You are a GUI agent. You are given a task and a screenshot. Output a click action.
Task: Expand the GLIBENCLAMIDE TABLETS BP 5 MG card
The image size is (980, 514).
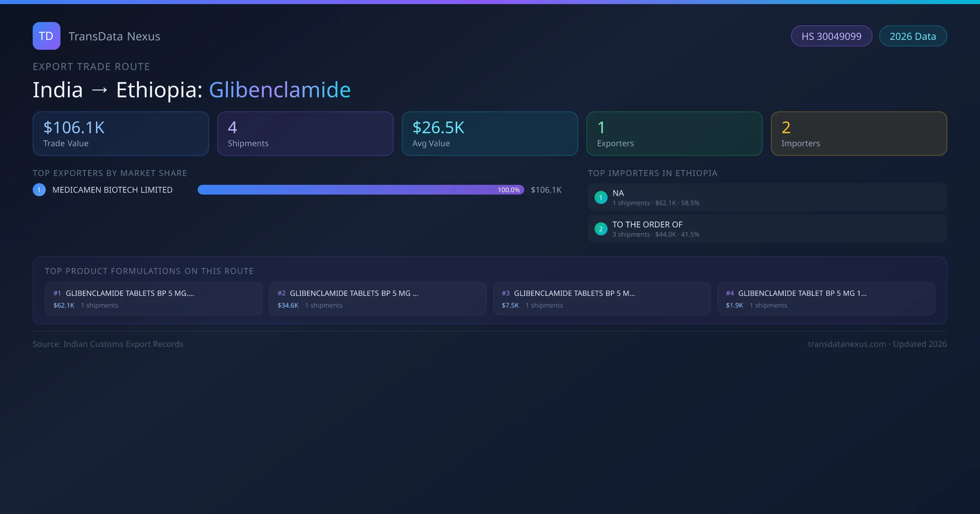tap(153, 298)
